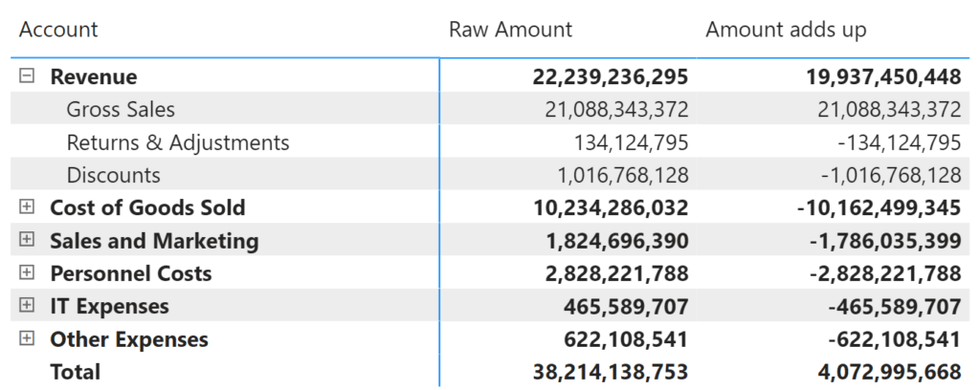Sort by the Account column header
This screenshot has width=980, height=390.
point(58,30)
